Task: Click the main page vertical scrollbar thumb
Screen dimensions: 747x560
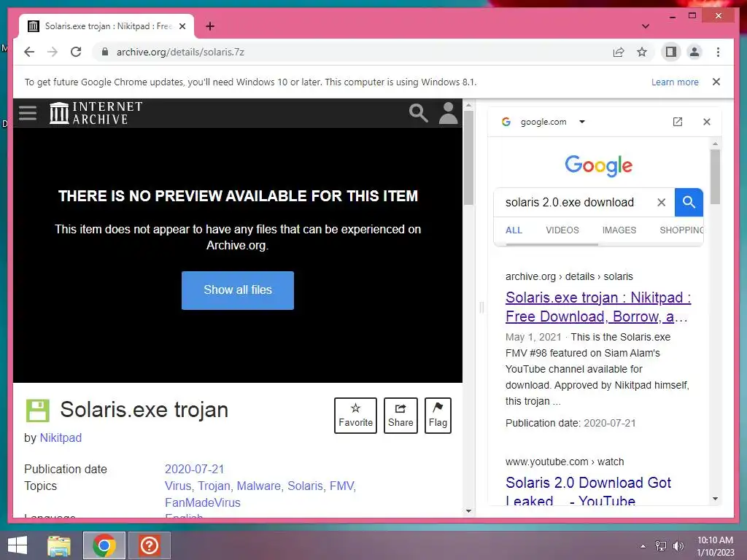Action: pyautogui.click(x=468, y=157)
